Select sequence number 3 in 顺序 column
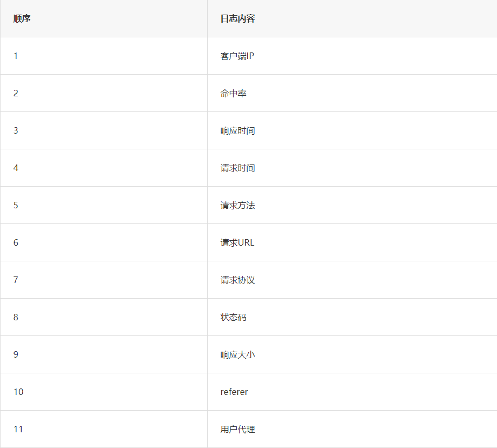This screenshot has width=497, height=448. (16, 130)
